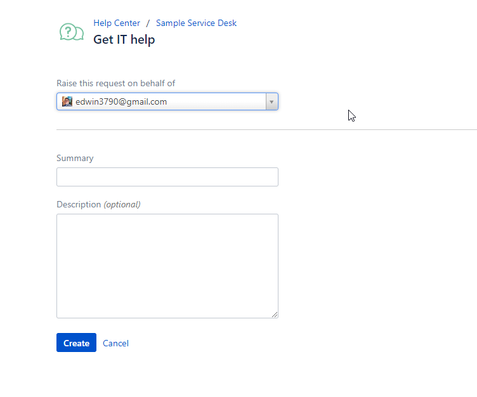Go to the Help Center breadcrumb
The image size is (477, 397).
(117, 23)
